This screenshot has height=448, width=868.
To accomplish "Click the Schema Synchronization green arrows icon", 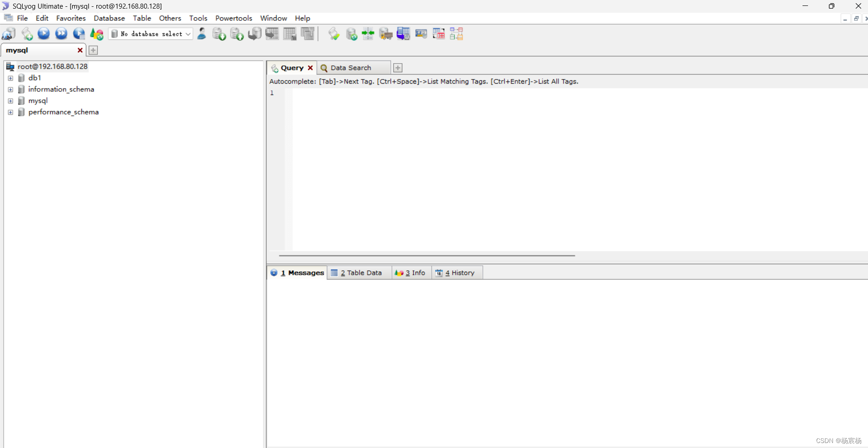I will point(368,34).
